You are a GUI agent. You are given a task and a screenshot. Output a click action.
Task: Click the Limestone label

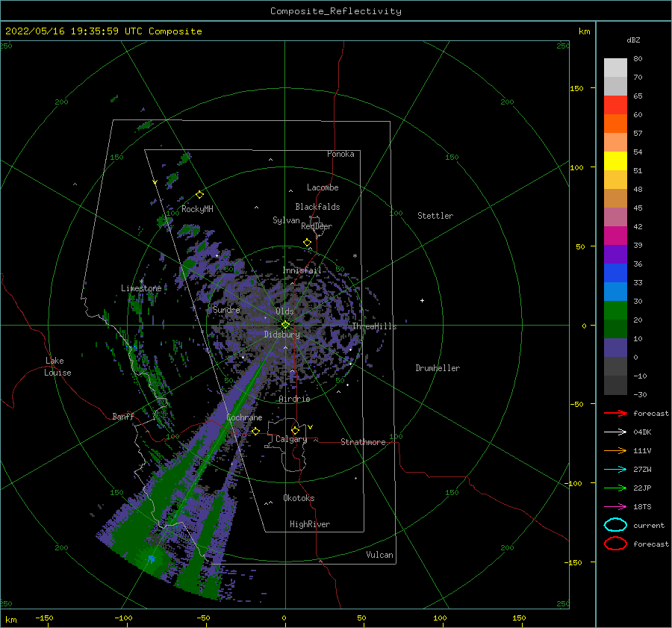tap(141, 288)
